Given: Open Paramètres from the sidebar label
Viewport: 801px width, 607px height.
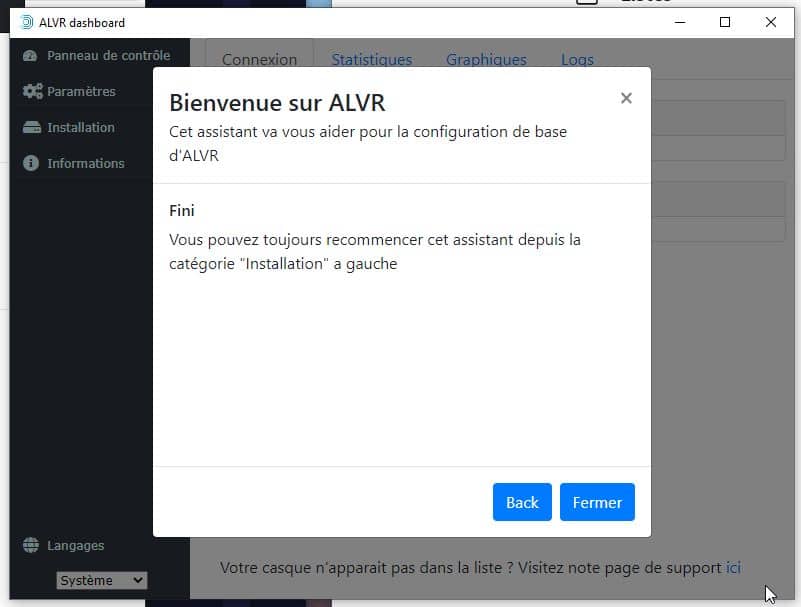Looking at the screenshot, I should pyautogui.click(x=81, y=91).
